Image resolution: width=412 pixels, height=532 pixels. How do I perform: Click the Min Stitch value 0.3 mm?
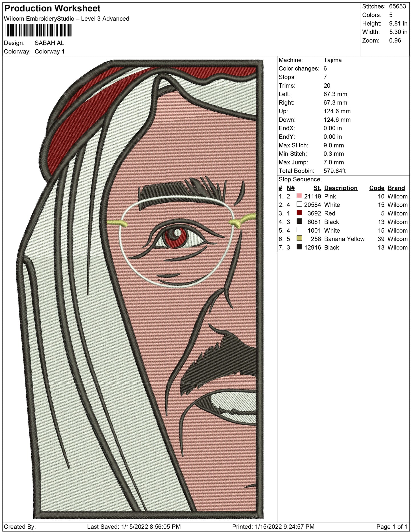pyautogui.click(x=334, y=154)
